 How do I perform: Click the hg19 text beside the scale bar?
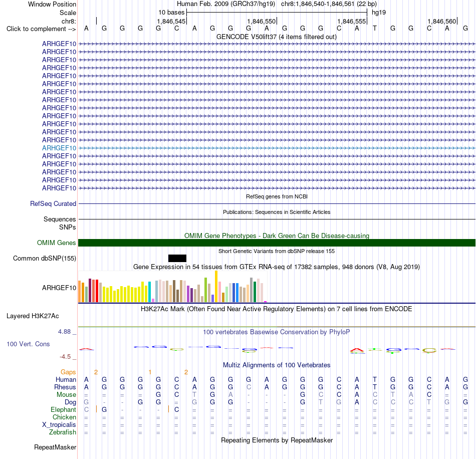pos(379,13)
